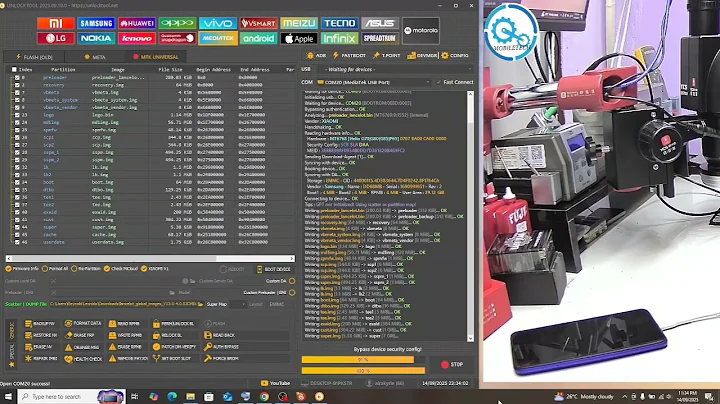720x404 pixels.
Task: Click the HEALTH CHECK button
Action: coord(84,359)
